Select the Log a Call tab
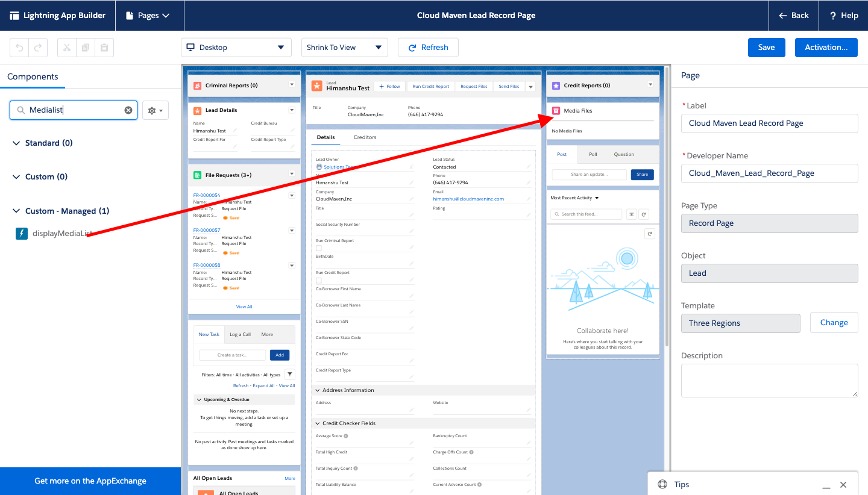 pyautogui.click(x=240, y=334)
